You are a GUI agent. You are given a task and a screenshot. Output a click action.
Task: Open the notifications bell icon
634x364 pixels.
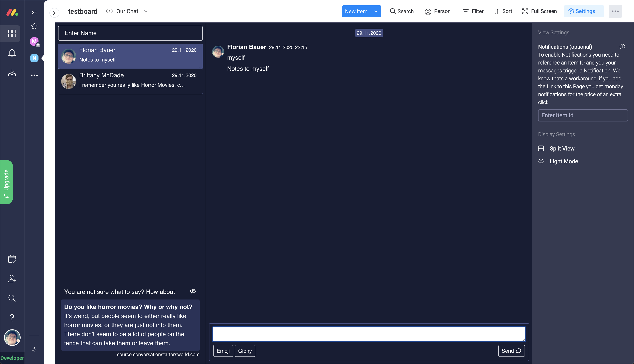point(12,53)
